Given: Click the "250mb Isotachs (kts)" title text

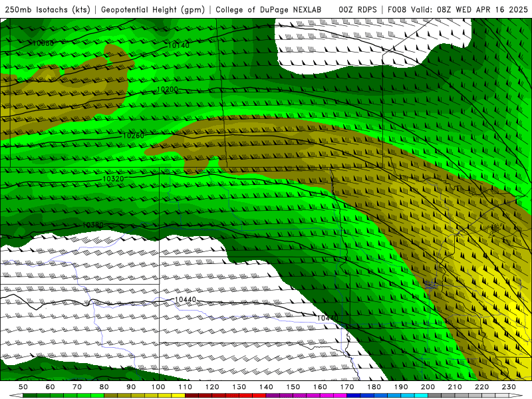Looking at the screenshot, I should point(47,10).
